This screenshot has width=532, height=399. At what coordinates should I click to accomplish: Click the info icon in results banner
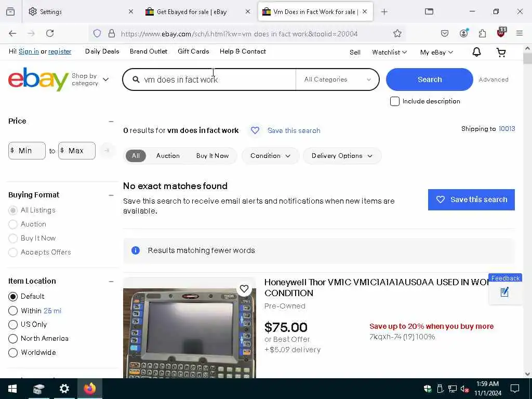pos(136,250)
